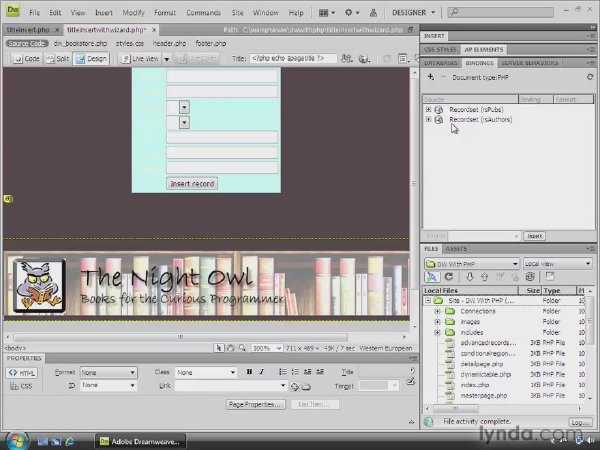Select Source Code related file button

click(26, 43)
